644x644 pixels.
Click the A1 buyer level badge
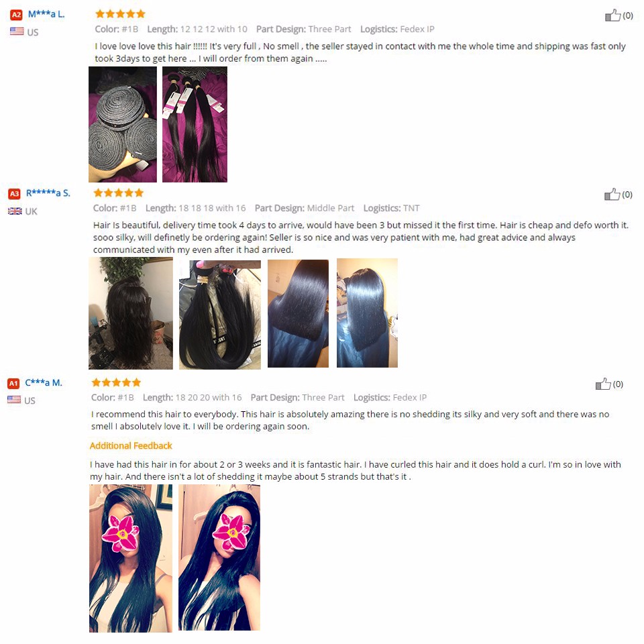pyautogui.click(x=13, y=384)
